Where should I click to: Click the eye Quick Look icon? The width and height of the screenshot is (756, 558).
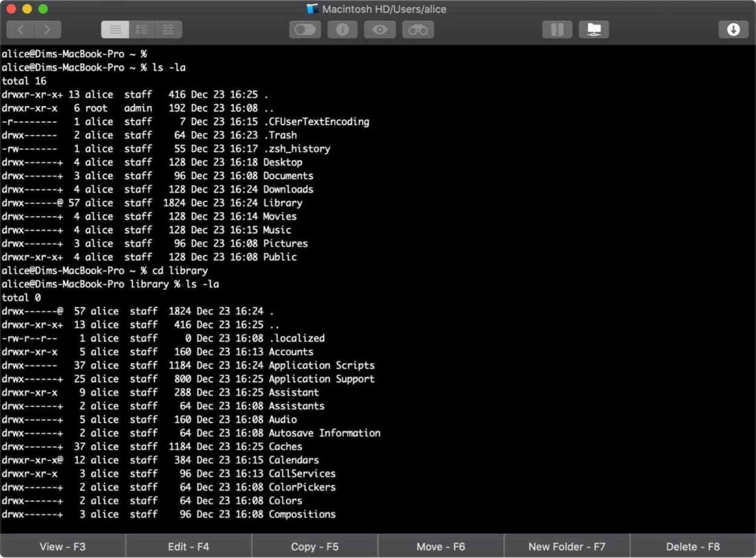(380, 29)
